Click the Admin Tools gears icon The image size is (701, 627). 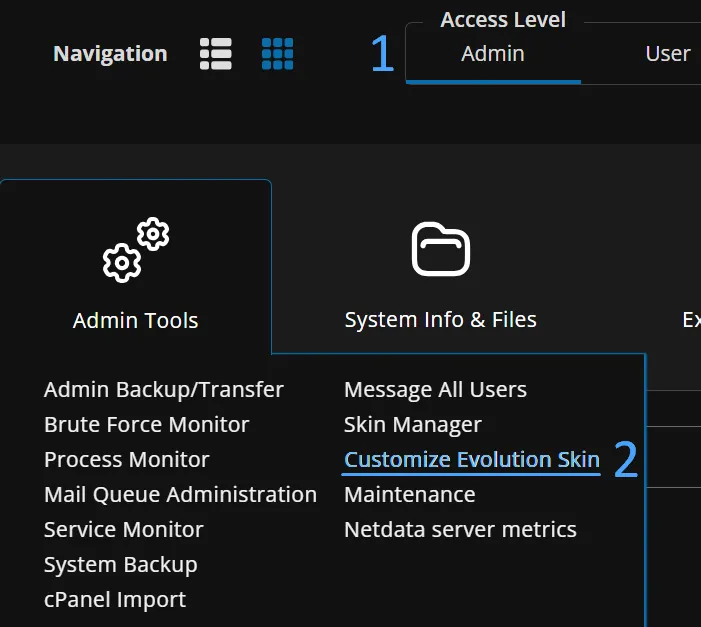tap(136, 250)
